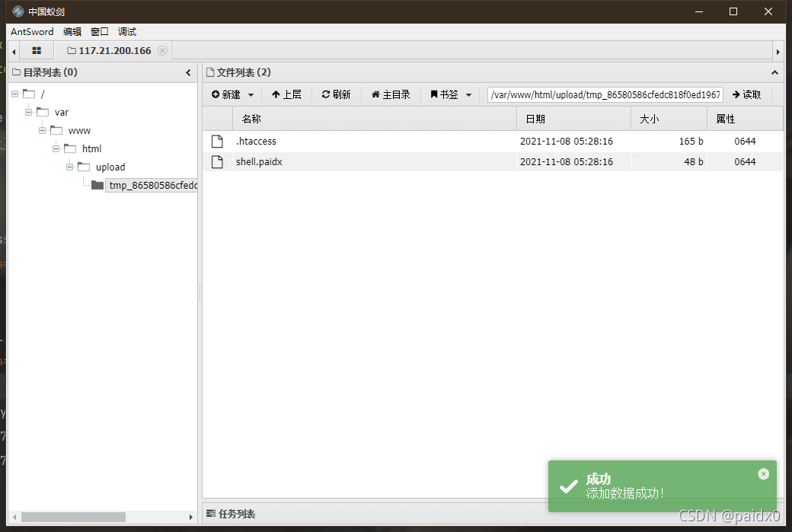
Task: Click the upload folder icon
Action: [83, 167]
